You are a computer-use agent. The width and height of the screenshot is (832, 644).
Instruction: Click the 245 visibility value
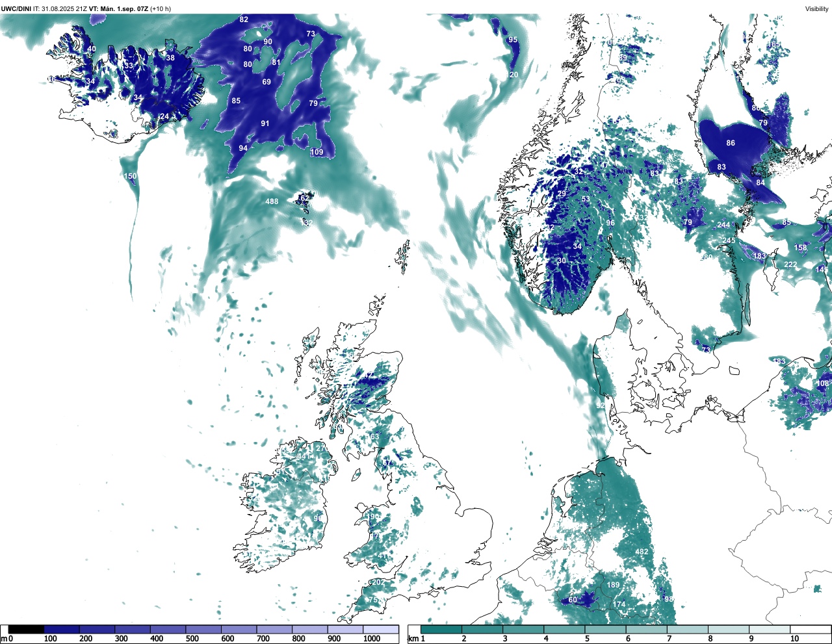[729, 240]
